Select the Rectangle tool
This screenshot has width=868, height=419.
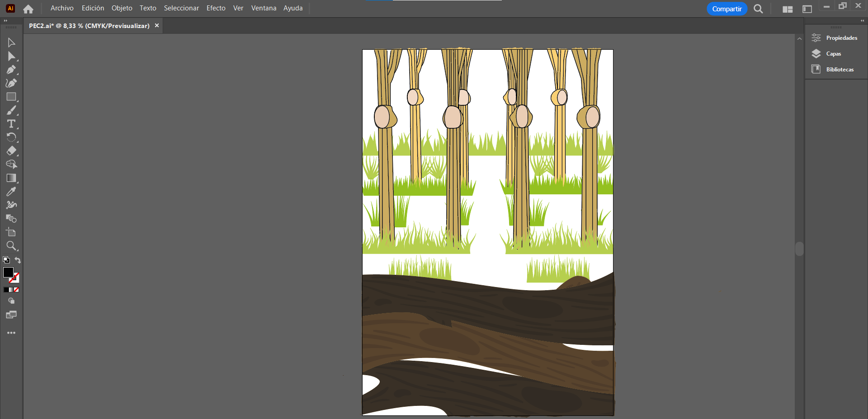[x=11, y=97]
